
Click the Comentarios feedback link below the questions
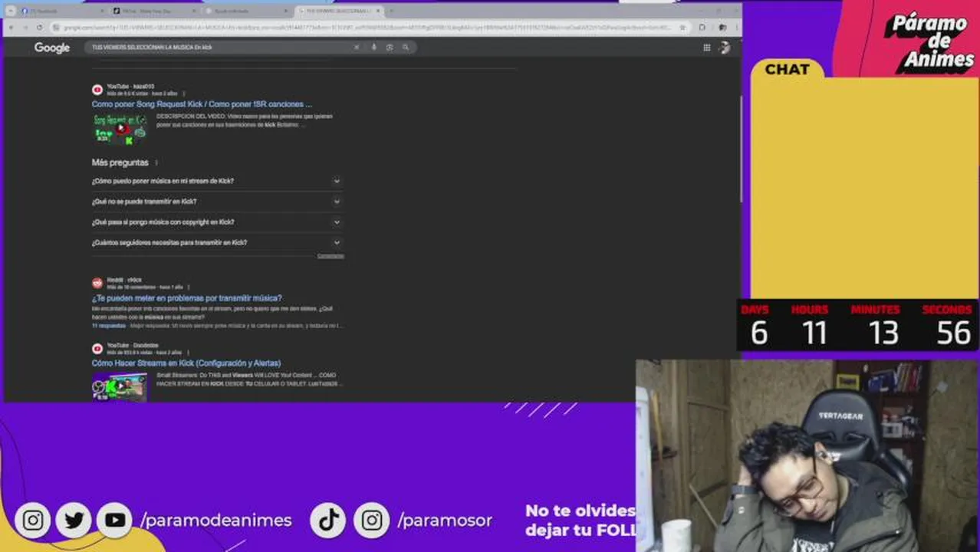(331, 256)
